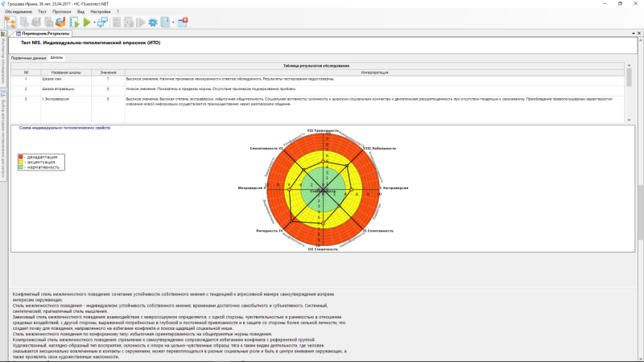This screenshot has width=644, height=362.
Task: Open the Протокол menu
Action: point(61,13)
